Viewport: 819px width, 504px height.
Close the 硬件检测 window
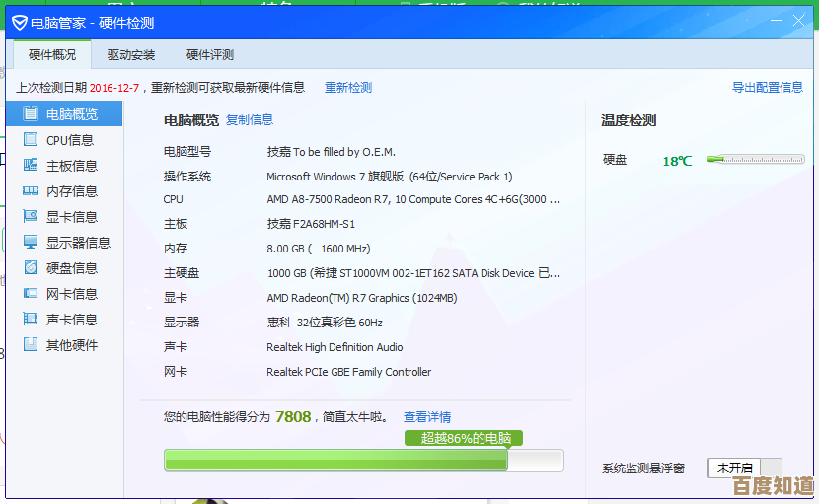[x=798, y=21]
